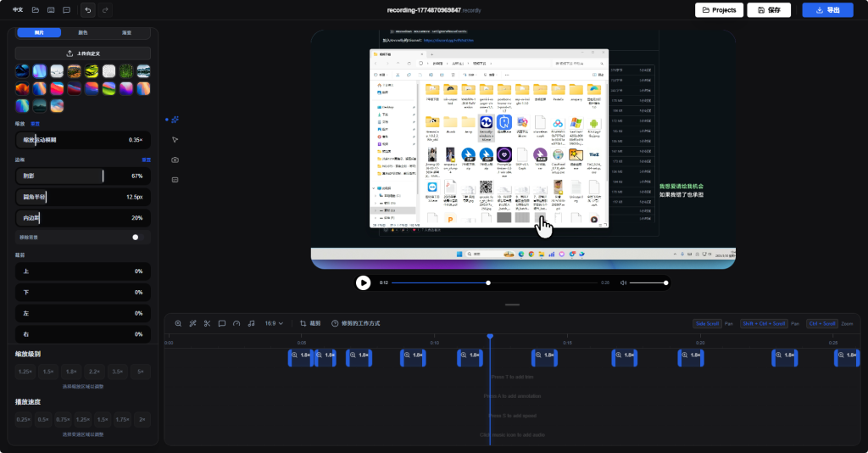Screen dimensions: 868x453
Task: Switch to the 渐变 background tab
Action: pyautogui.click(x=127, y=32)
